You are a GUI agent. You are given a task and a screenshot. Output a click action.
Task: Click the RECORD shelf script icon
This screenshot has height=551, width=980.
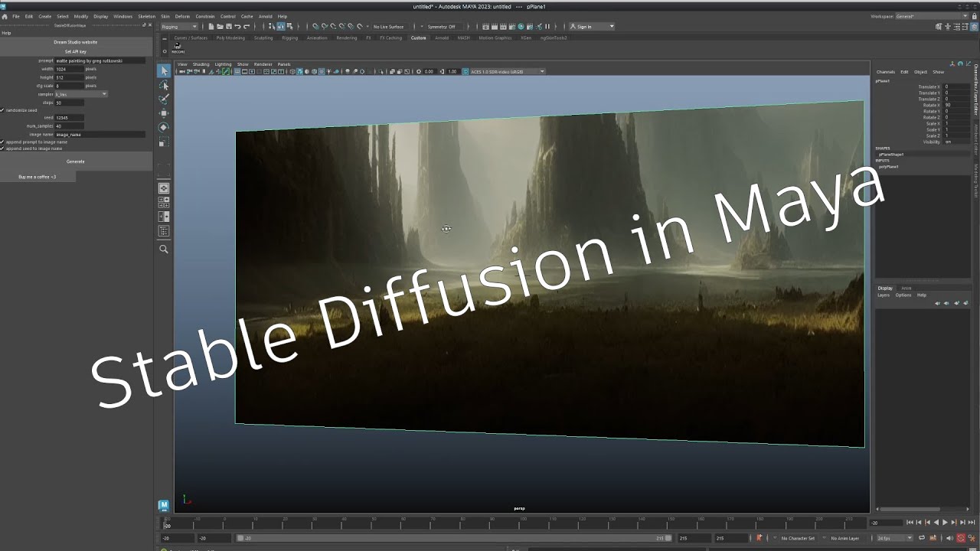178,47
